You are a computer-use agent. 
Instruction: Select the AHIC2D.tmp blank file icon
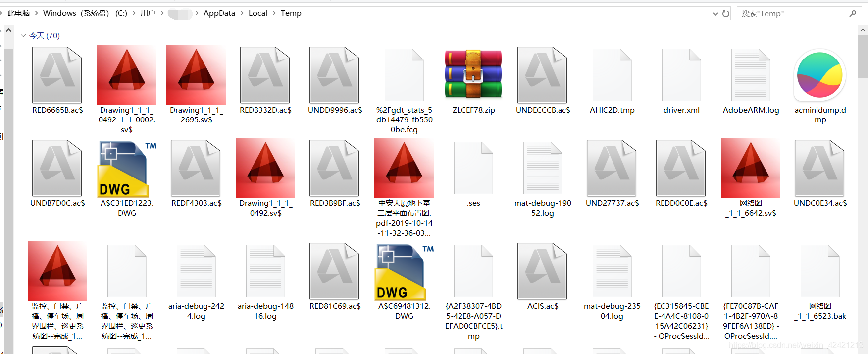coord(612,75)
